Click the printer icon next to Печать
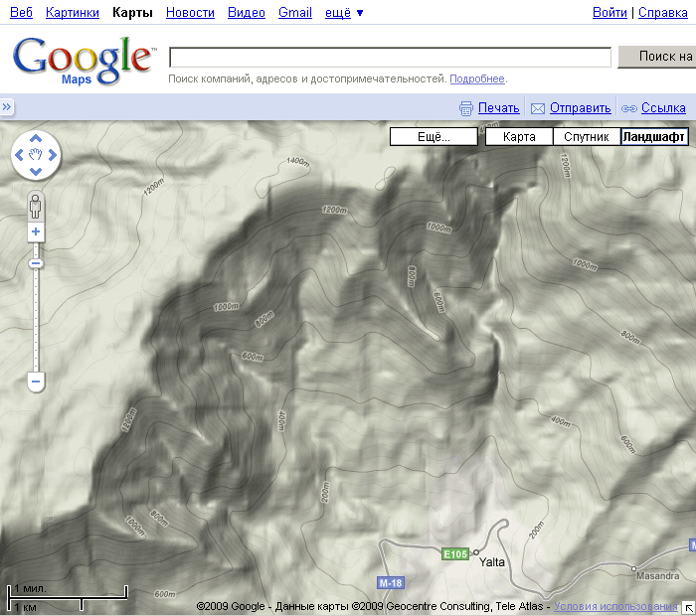 click(x=465, y=108)
